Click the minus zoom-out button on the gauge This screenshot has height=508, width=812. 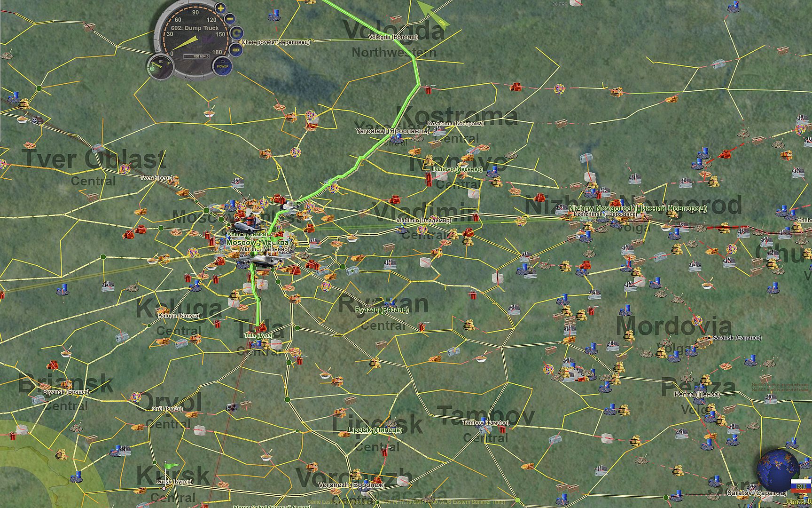click(x=230, y=19)
